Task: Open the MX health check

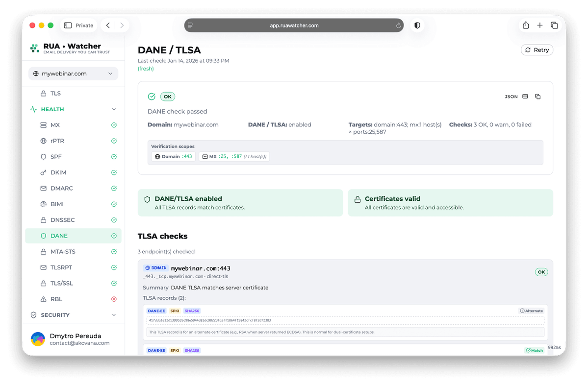Action: pos(73,125)
